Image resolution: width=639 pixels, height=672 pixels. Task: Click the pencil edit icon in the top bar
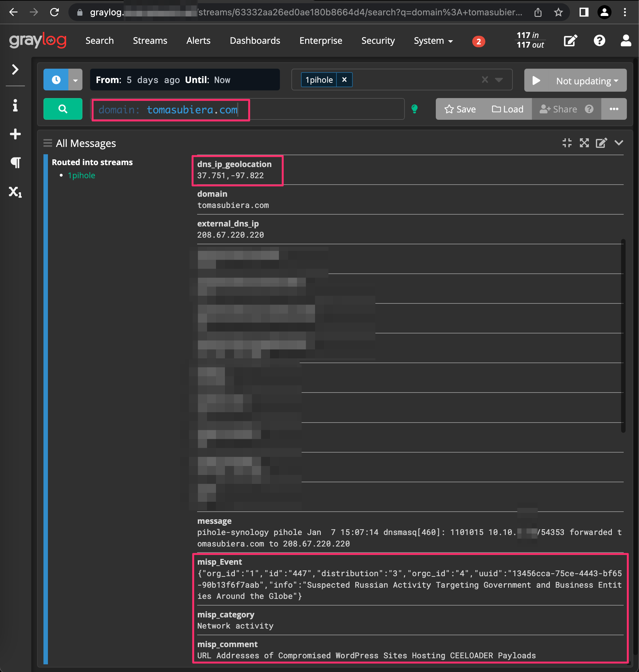pos(570,41)
